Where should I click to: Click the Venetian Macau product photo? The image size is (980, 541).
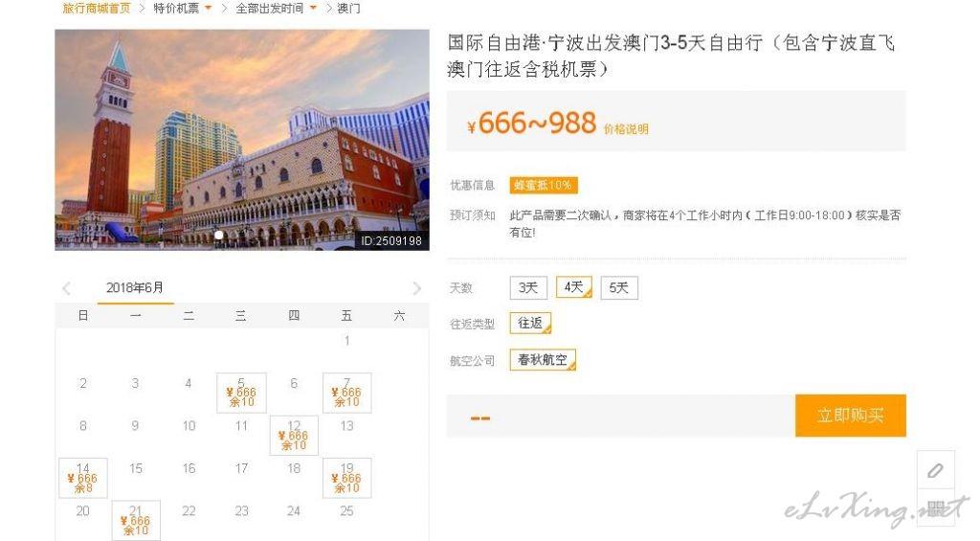coord(242,140)
